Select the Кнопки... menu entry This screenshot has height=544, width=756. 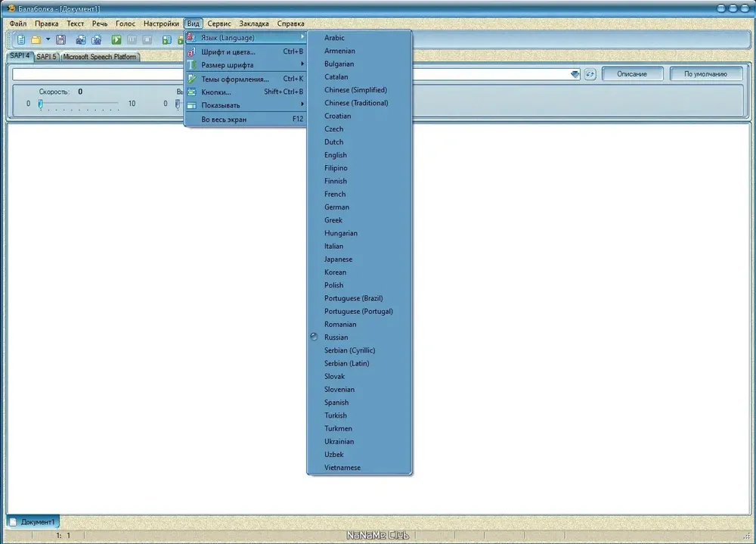point(246,92)
